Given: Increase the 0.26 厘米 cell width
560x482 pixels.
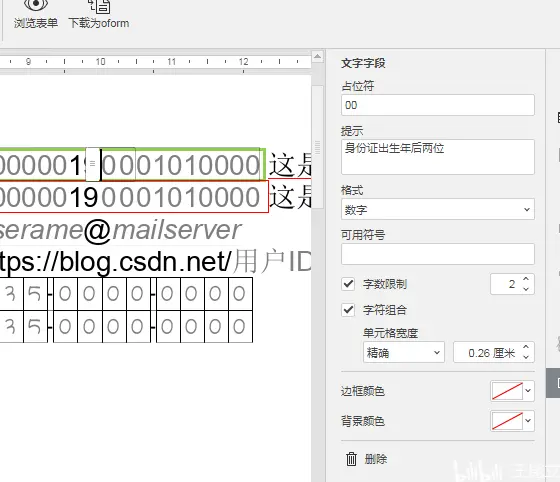Looking at the screenshot, I should 526,347.
